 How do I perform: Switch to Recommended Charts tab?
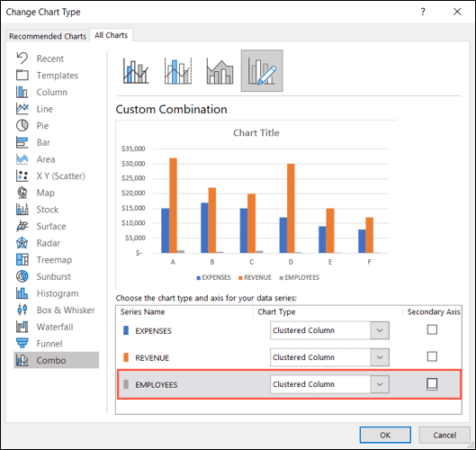coord(48,36)
